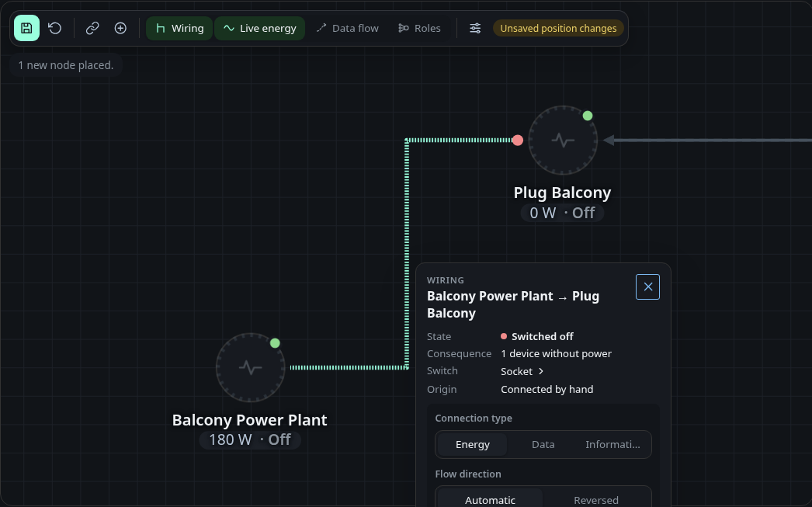Click the 180 W · Off status pill
Image resolution: width=812 pixels, height=507 pixels.
250,439
